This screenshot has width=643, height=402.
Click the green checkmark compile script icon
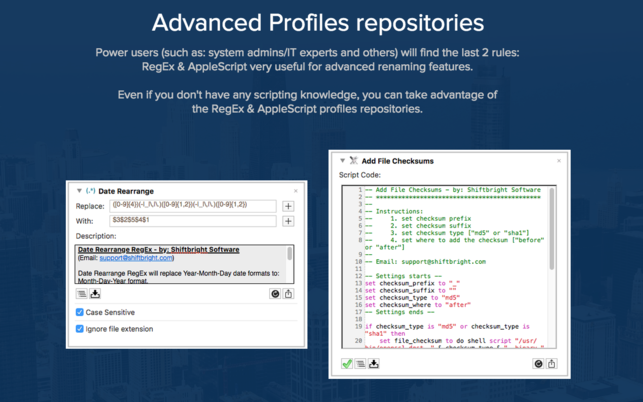(347, 364)
